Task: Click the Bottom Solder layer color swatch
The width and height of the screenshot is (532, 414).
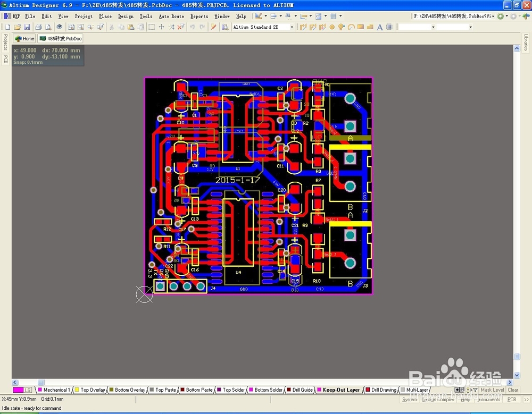Action: coord(251,390)
